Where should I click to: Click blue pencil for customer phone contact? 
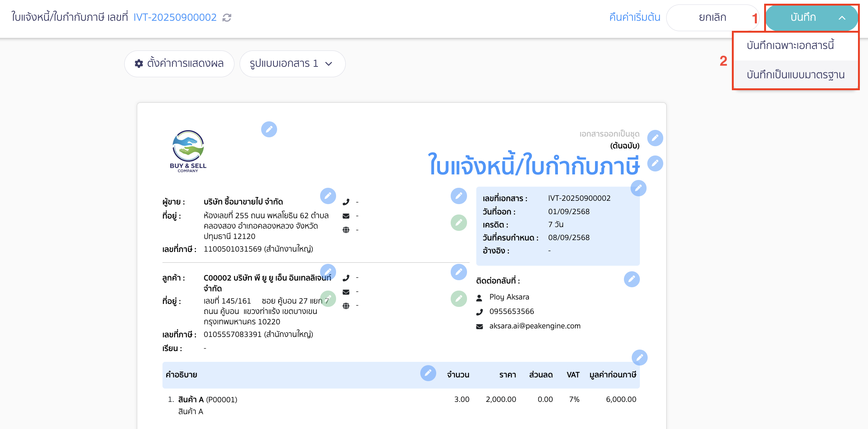point(458,272)
